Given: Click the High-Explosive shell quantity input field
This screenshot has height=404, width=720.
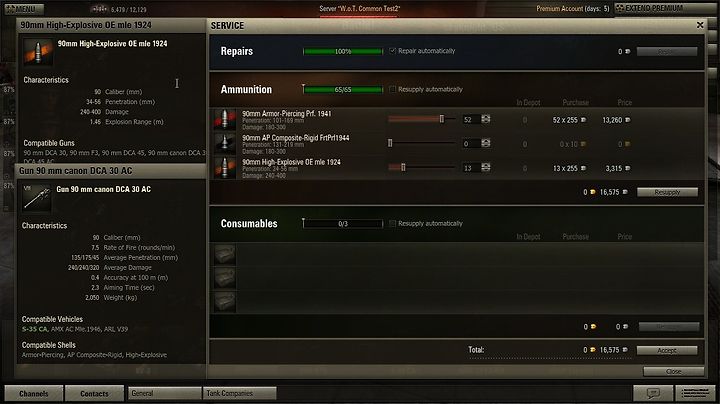Looking at the screenshot, I should (x=471, y=168).
